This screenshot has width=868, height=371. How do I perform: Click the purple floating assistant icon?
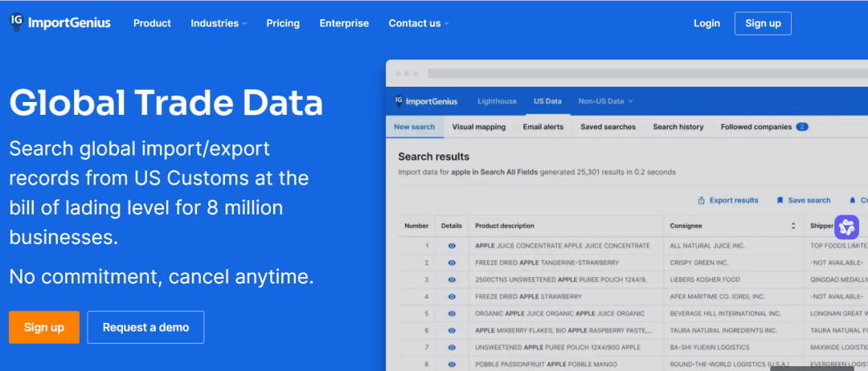pos(846,227)
